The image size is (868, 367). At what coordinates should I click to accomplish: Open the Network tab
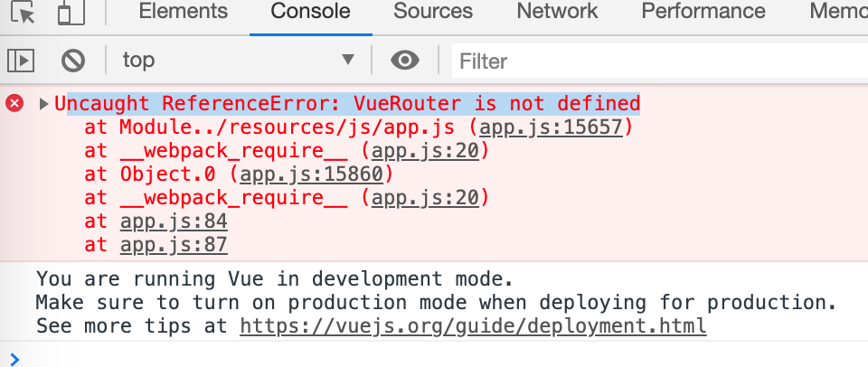pos(557,12)
